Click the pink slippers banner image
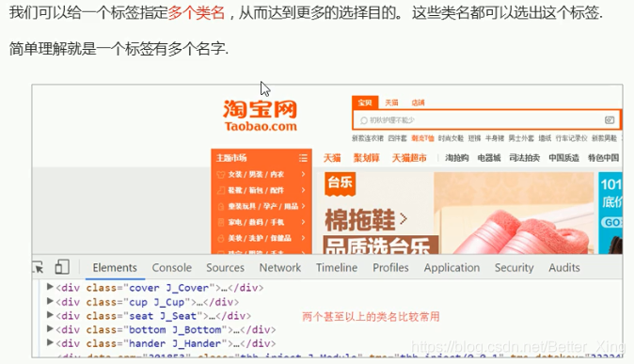Image resolution: width=634 pixels, height=364 pixels. [514, 214]
